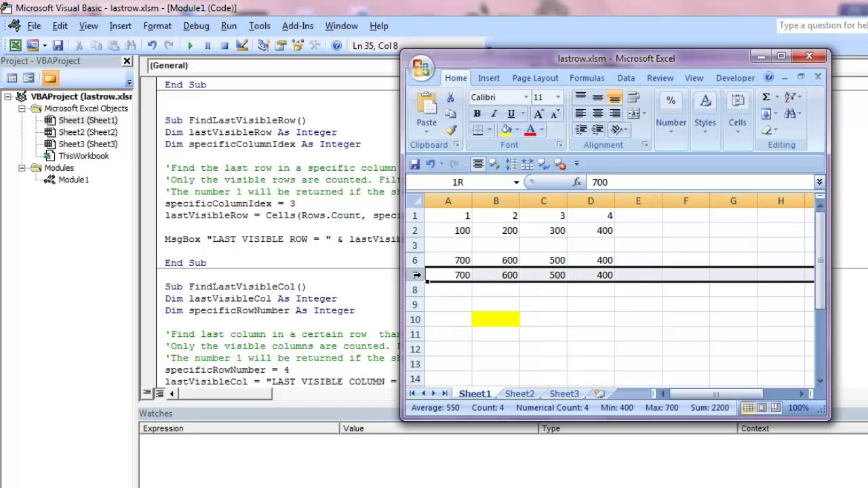Click Increase Font Size icon in Excel
The height and width of the screenshot is (488, 868).
click(x=538, y=114)
